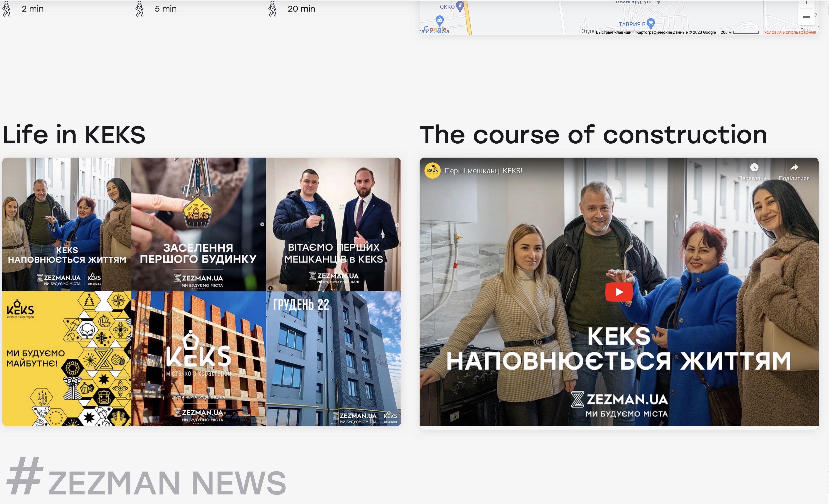Open the yellow Ми будуємо майбутнє post
829x504 pixels.
point(67,359)
